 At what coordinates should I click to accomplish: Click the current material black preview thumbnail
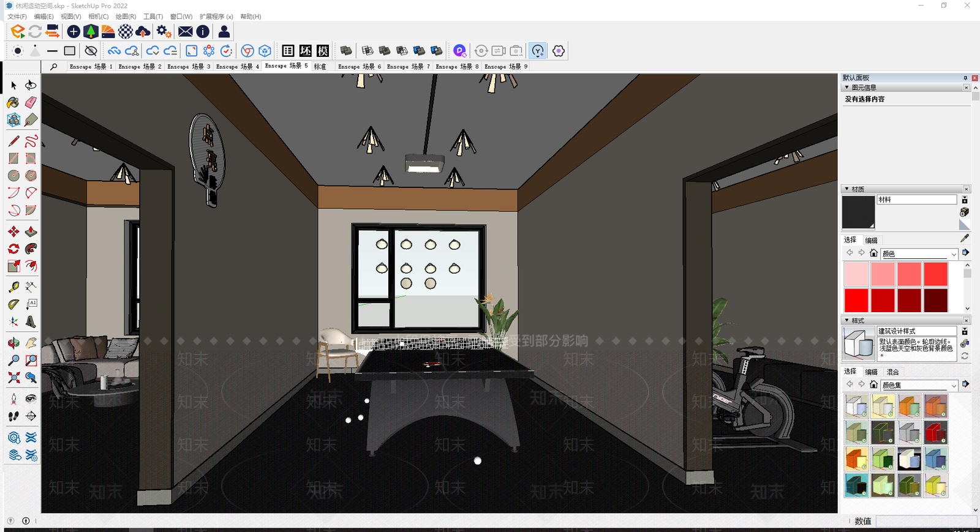coord(859,212)
